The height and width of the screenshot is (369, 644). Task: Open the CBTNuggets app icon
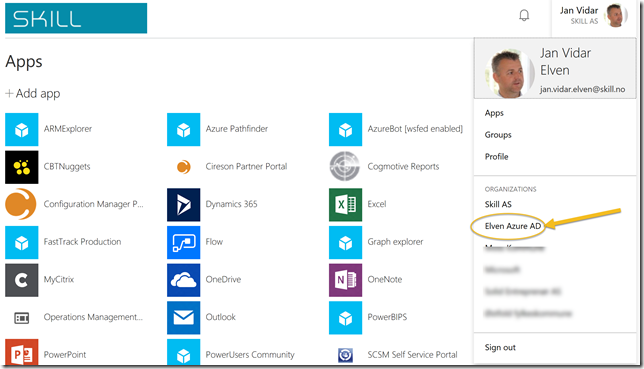(22, 167)
